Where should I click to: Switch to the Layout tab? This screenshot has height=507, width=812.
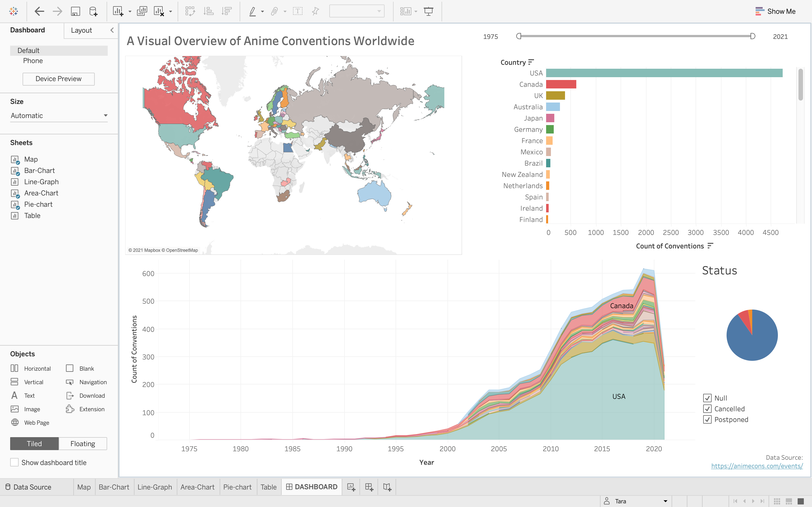pos(81,30)
